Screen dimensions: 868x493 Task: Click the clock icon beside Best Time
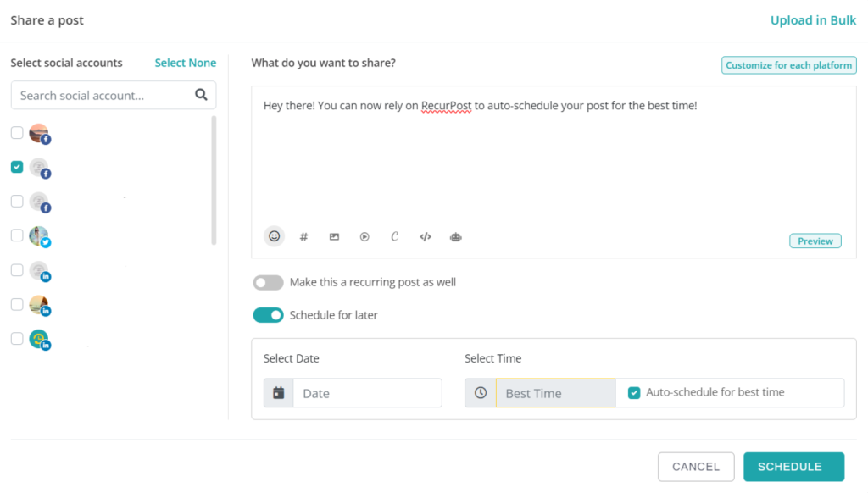[481, 393]
